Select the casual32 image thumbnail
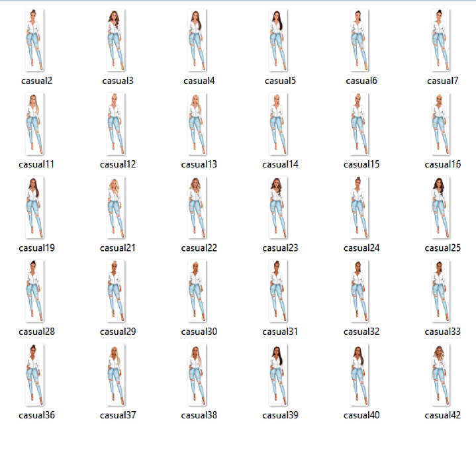This screenshot has height=476, width=476. tap(359, 291)
